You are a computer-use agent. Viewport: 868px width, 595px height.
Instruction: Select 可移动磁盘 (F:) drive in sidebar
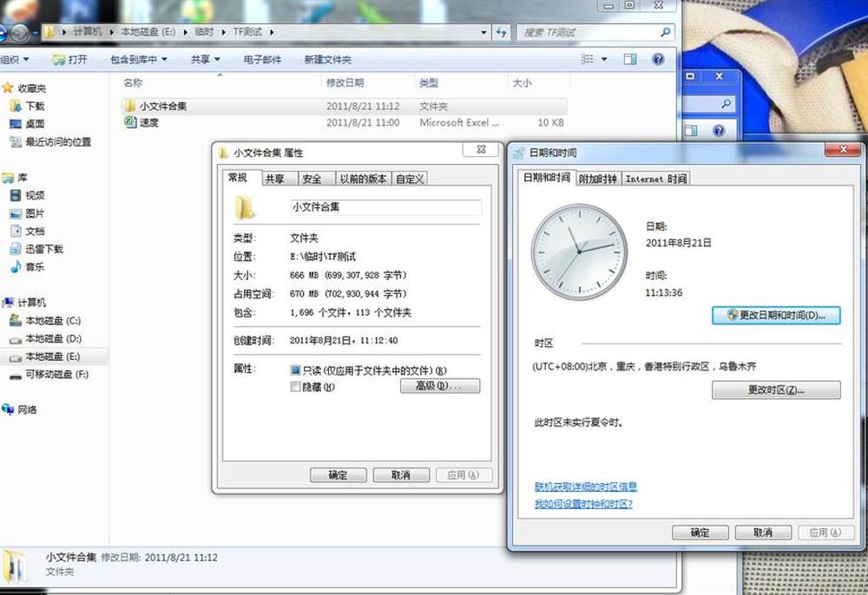[56, 375]
